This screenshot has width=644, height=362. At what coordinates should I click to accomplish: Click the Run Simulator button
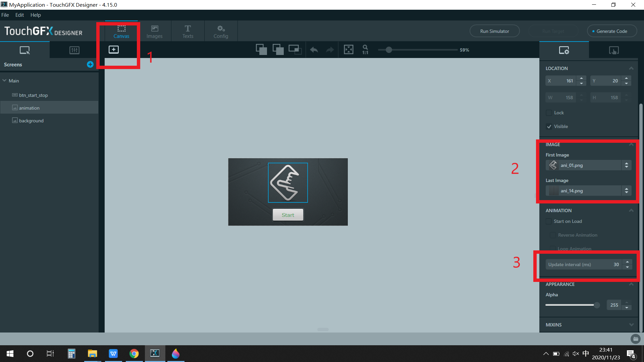pos(494,31)
